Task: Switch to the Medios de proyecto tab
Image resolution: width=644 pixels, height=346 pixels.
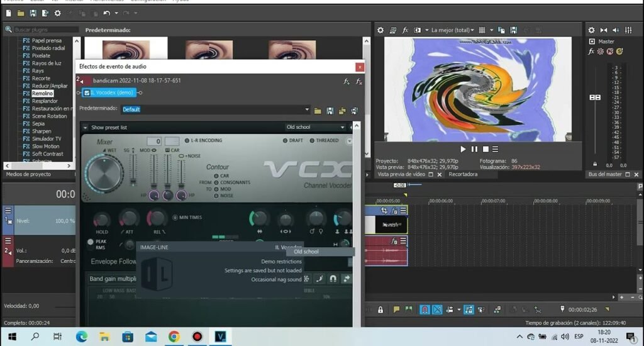Action: pyautogui.click(x=28, y=174)
